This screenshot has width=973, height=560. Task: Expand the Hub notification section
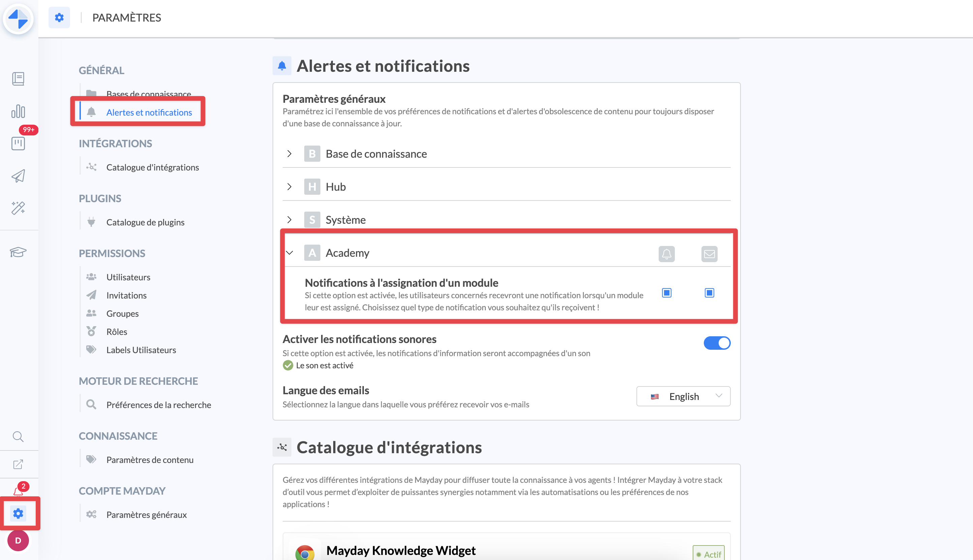(x=290, y=187)
